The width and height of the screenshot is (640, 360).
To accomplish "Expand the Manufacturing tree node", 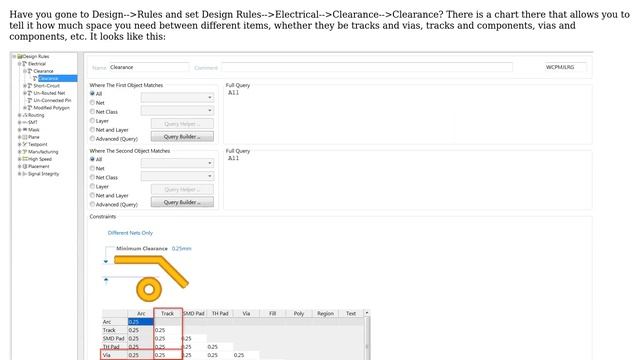I will point(19,152).
